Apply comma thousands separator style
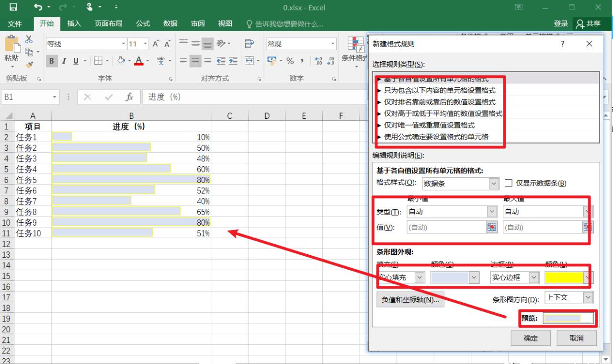613x364 pixels. pos(302,61)
